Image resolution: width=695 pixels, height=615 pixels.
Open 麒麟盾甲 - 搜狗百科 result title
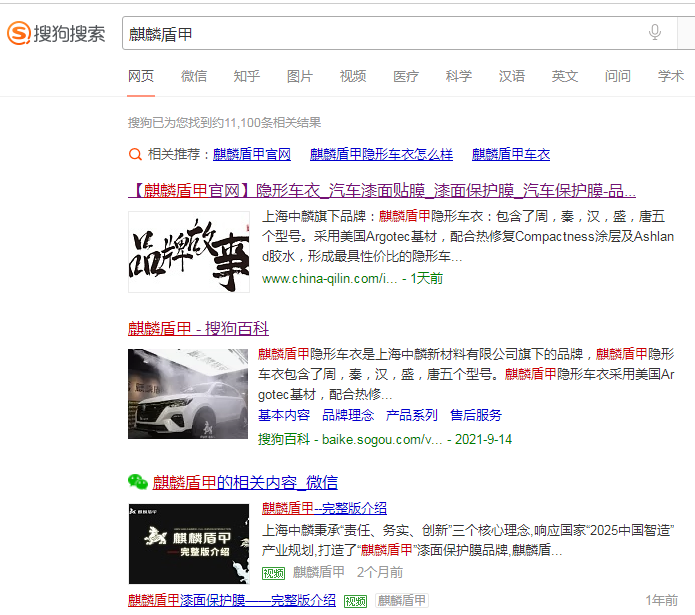pos(198,328)
